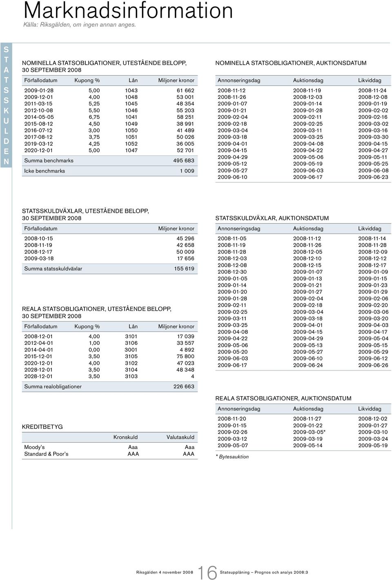
Task: Click the real bond loan number '3001'
Action: (131, 350)
